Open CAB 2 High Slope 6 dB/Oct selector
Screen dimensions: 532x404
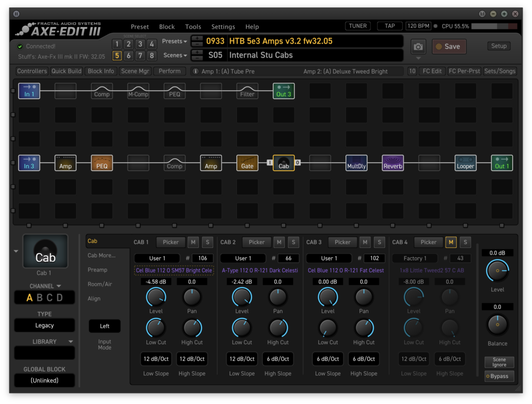(x=278, y=359)
